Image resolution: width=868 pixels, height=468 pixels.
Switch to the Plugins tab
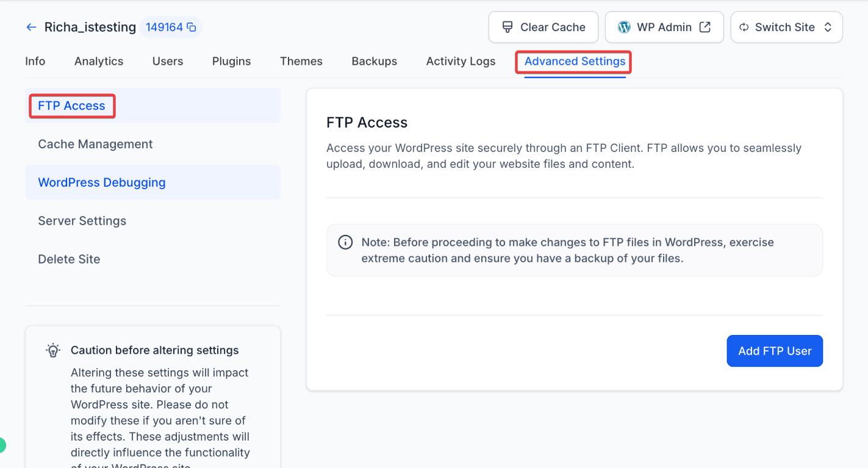(231, 62)
